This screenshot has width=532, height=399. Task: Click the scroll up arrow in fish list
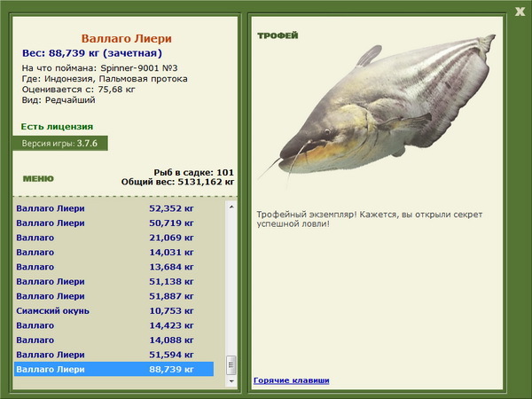coord(231,207)
